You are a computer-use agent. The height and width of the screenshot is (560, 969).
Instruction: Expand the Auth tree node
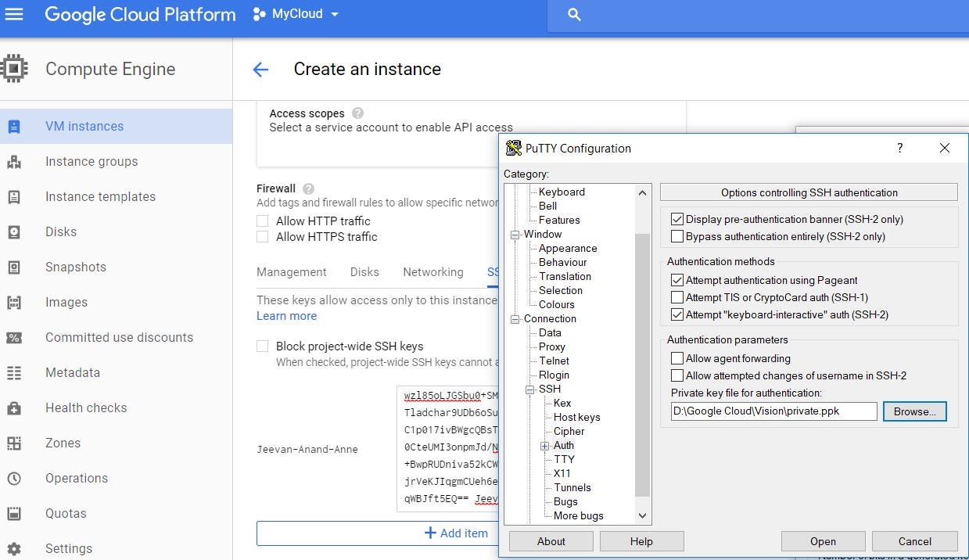[545, 446]
